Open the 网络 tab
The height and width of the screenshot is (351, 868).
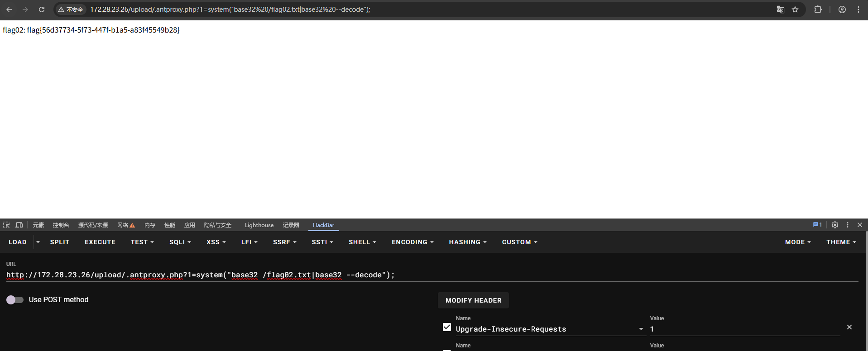pyautogui.click(x=126, y=225)
